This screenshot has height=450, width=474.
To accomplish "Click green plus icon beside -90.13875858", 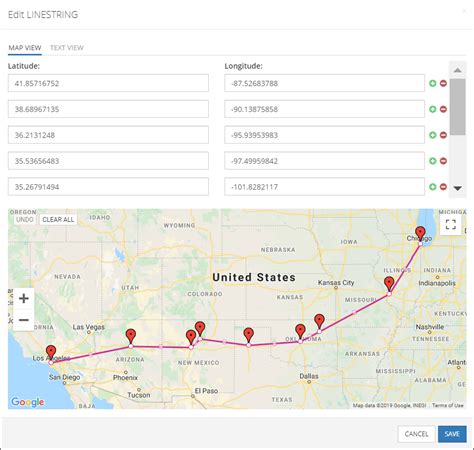I will coord(432,109).
